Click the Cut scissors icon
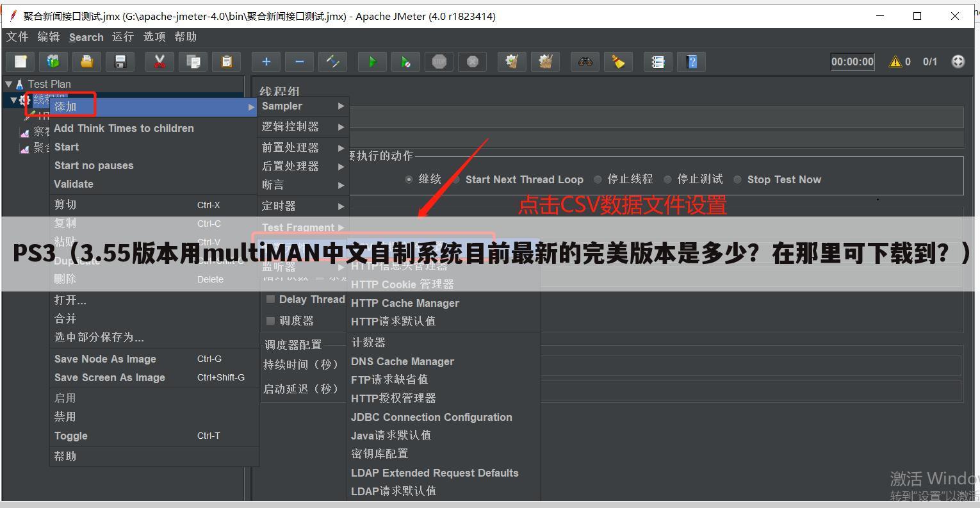Image resolution: width=980 pixels, height=508 pixels. (159, 61)
